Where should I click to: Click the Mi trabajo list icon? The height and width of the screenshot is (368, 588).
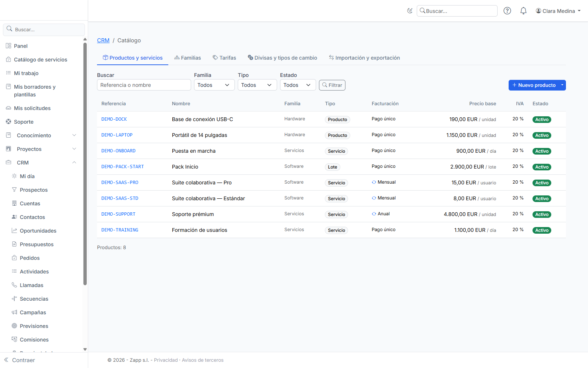point(8,73)
